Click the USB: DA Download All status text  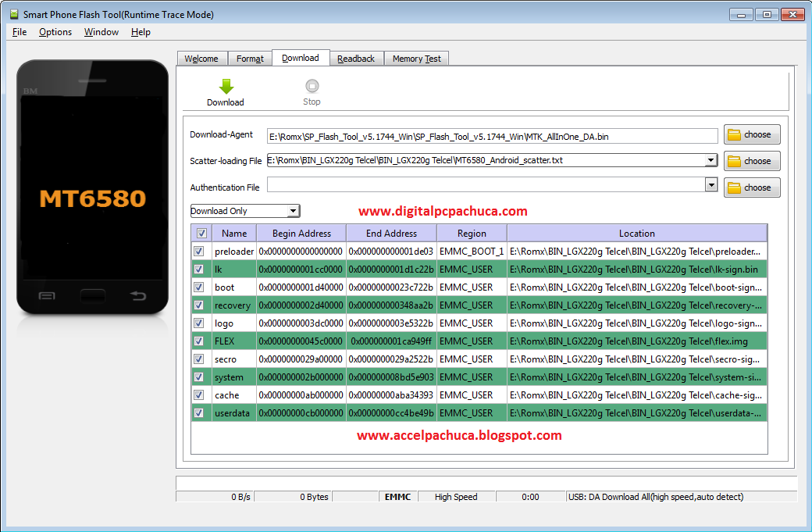click(656, 497)
